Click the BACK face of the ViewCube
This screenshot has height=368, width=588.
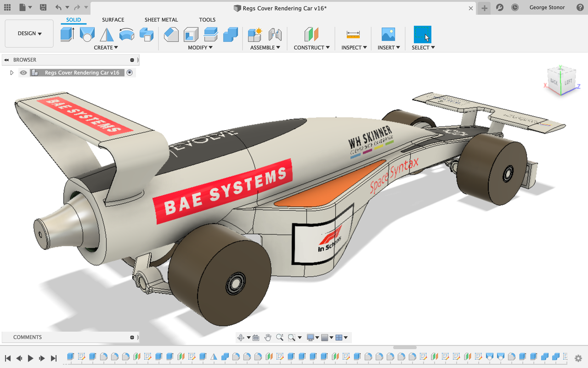click(x=554, y=82)
